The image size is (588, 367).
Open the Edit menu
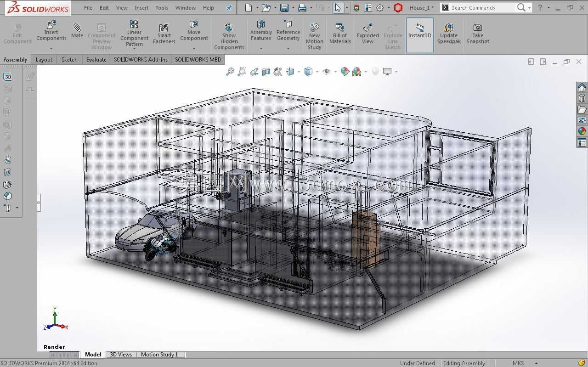point(104,8)
